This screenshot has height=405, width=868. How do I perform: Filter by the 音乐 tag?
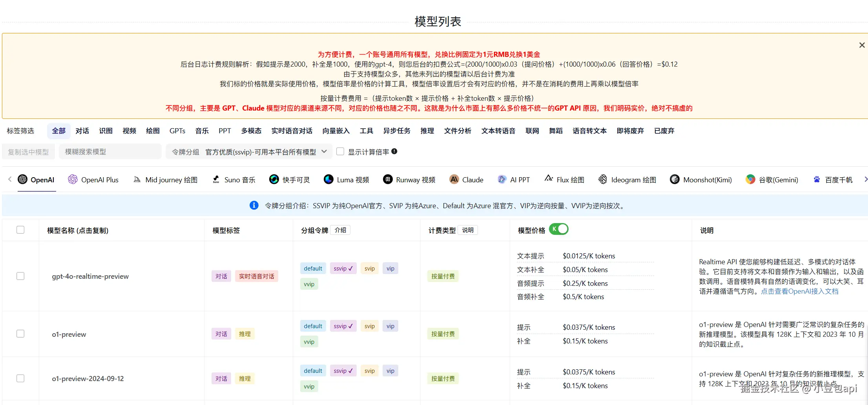coord(202,131)
